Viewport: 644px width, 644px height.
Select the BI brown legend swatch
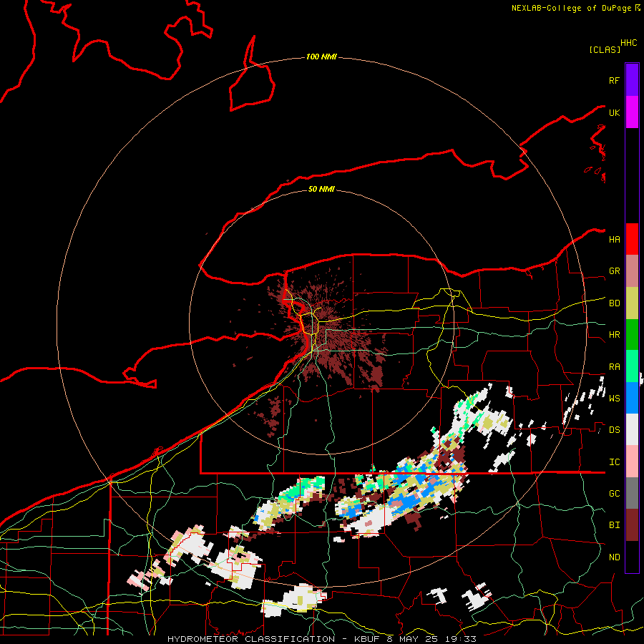632,525
